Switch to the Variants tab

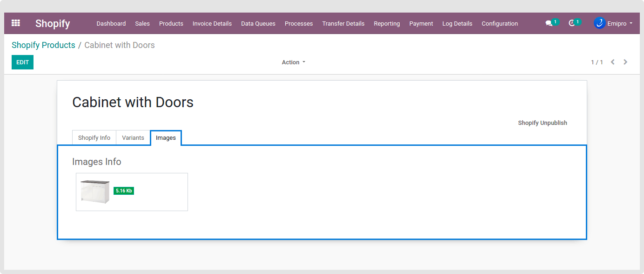coord(133,138)
